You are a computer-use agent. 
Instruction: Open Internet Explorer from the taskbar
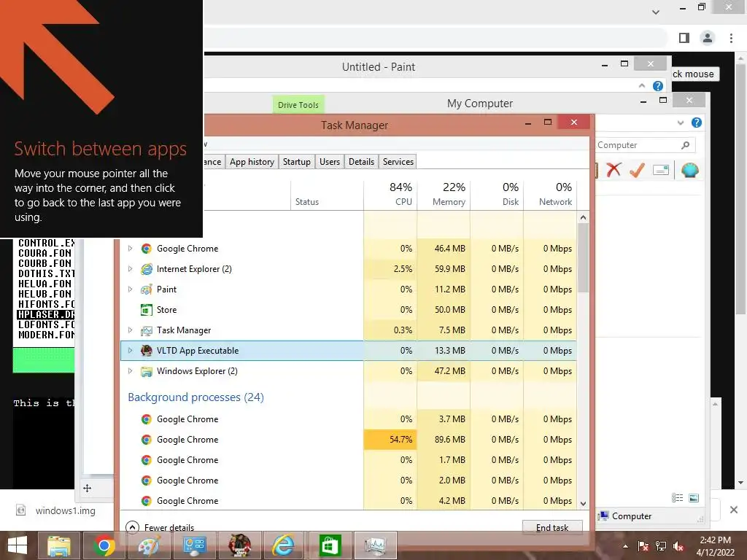tap(285, 545)
